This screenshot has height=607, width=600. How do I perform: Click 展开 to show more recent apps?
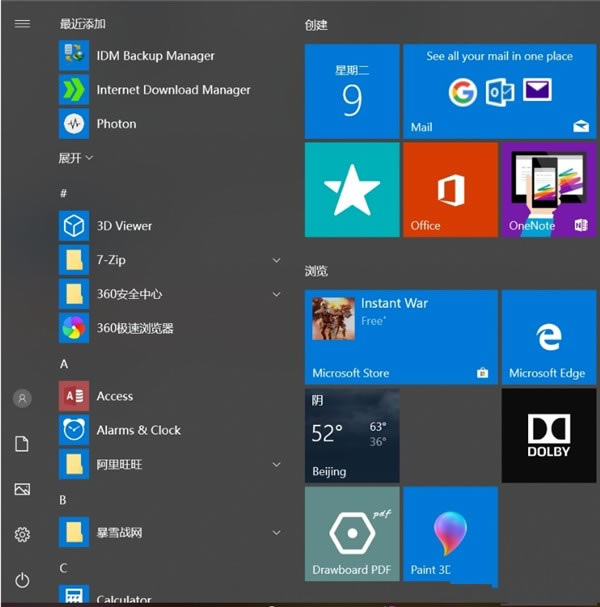tap(75, 158)
